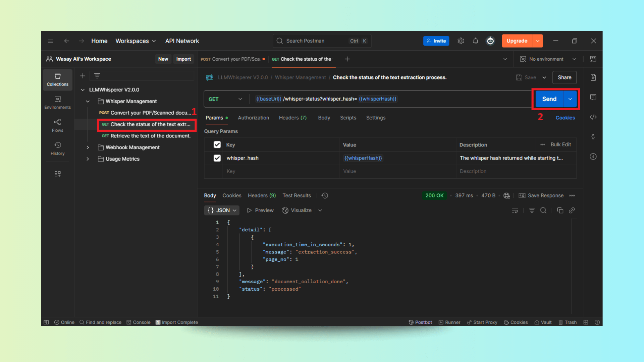The height and width of the screenshot is (362, 644).
Task: Open Bulk Edit for query parameters
Action: tap(560, 144)
